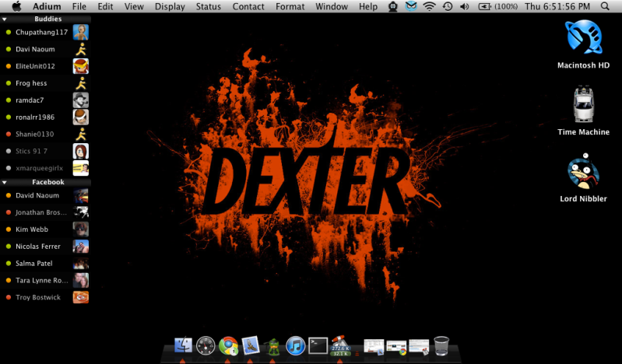
Task: Collapse the Facebook group
Action: [5, 183]
